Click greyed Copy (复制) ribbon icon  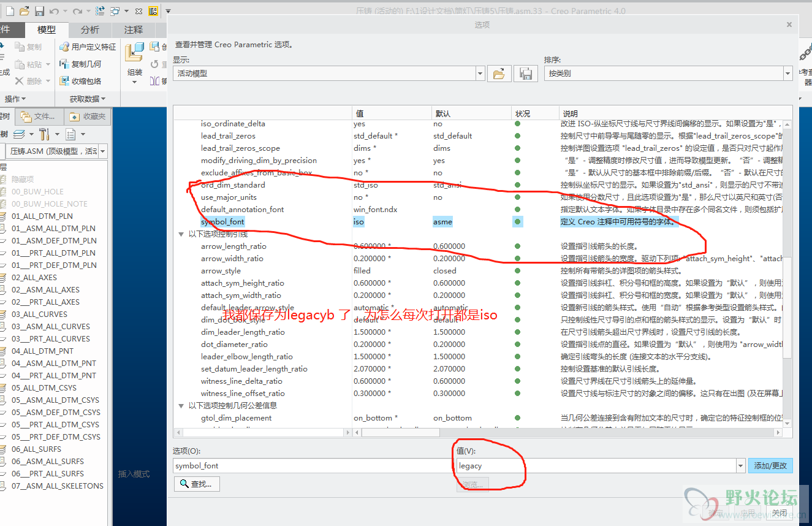point(20,47)
